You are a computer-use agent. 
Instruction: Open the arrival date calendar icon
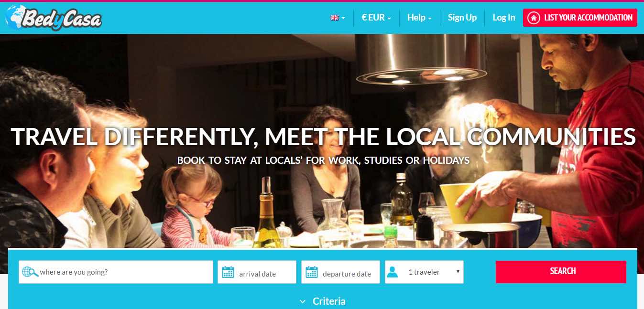coord(228,272)
